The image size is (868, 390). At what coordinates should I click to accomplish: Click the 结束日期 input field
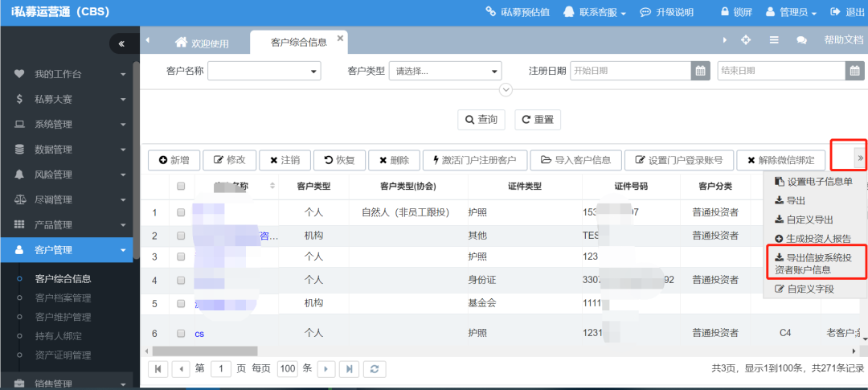click(x=781, y=71)
